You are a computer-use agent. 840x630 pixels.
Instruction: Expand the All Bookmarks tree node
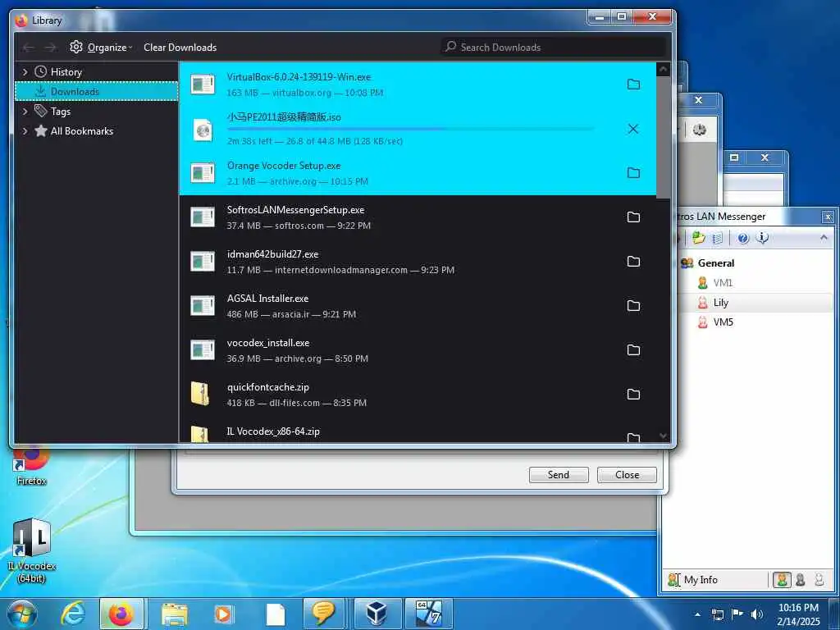pyautogui.click(x=25, y=131)
